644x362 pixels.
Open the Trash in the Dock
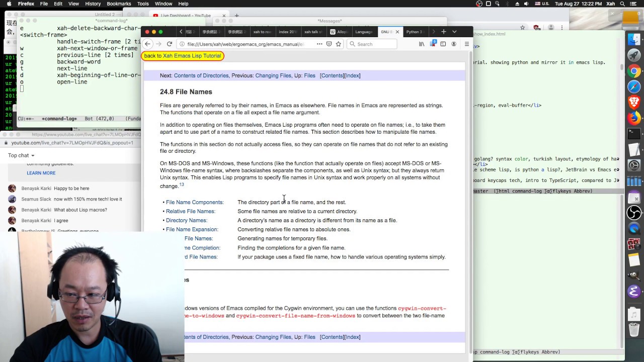pyautogui.click(x=634, y=330)
